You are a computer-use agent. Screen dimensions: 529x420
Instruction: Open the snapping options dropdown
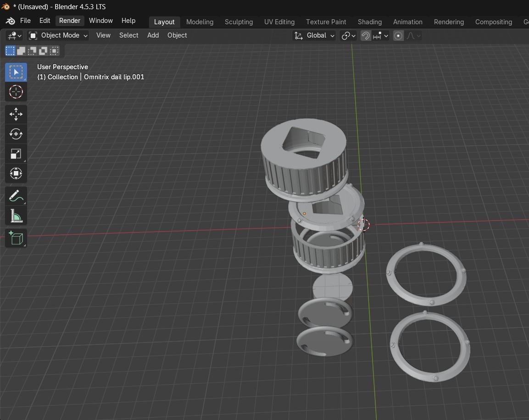point(380,36)
